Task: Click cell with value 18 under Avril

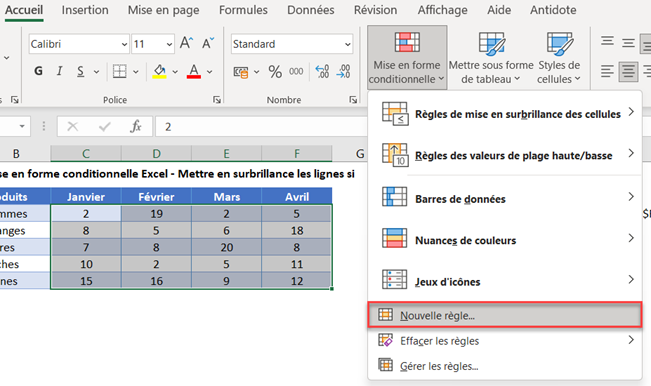Action: coord(297,230)
